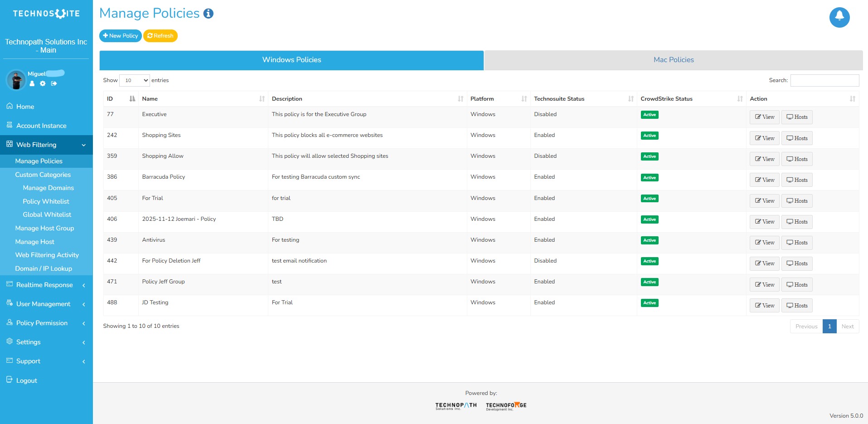Viewport: 868px width, 424px height.
Task: Open Web Filtering Activity in the sidebar
Action: (x=47, y=255)
